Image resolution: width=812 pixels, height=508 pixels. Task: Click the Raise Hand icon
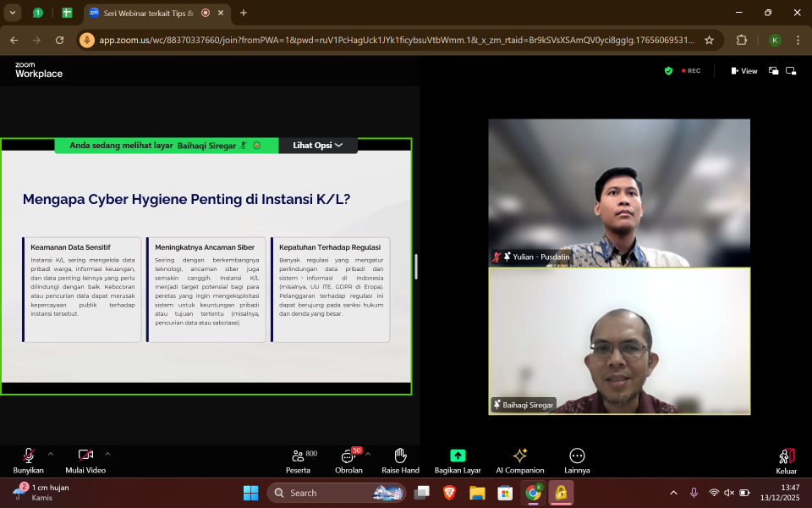point(400,456)
